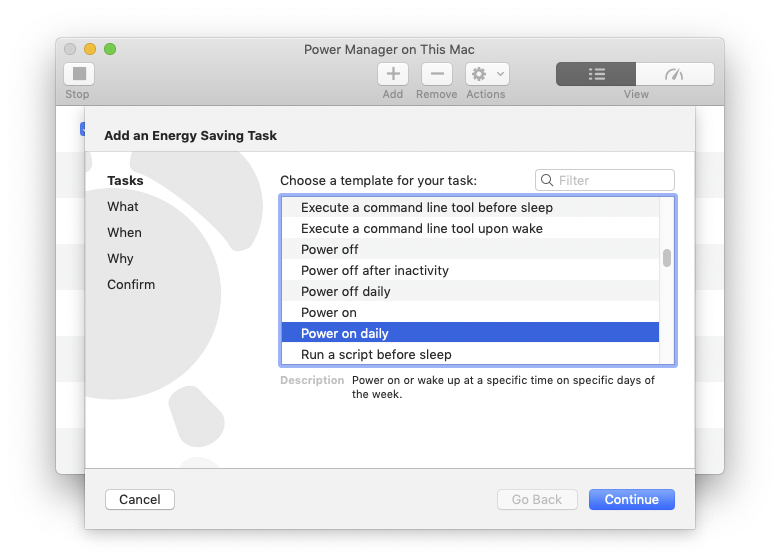The width and height of the screenshot is (780, 556).
Task: Switch to gauge view in View control
Action: click(675, 74)
